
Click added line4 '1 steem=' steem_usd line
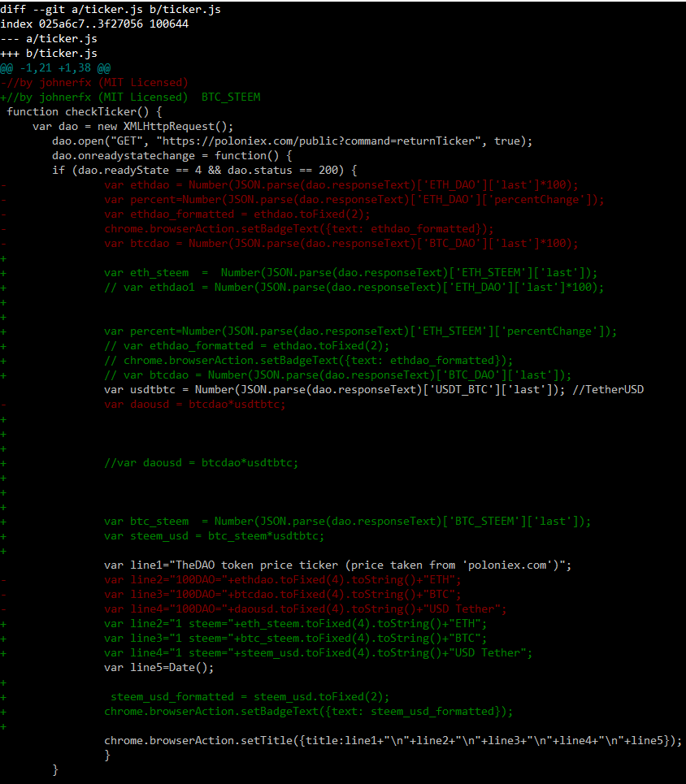pos(319,652)
